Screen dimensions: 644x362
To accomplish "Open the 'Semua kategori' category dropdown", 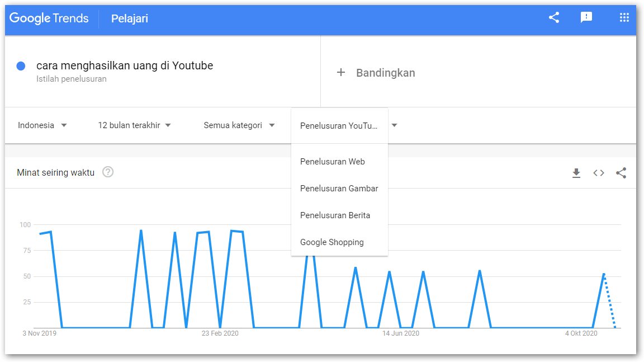I will (x=239, y=125).
